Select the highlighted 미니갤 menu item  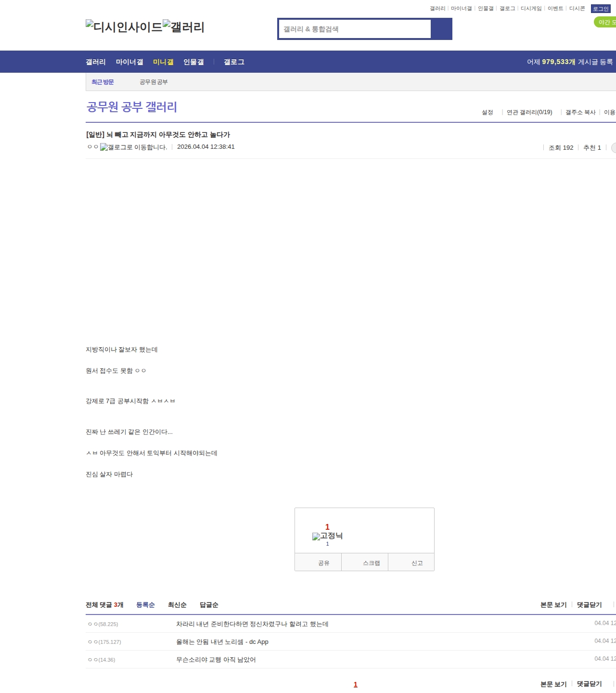click(x=163, y=62)
